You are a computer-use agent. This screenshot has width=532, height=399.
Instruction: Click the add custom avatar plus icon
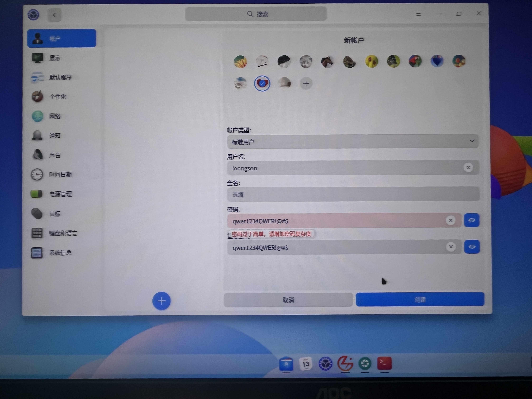pos(306,84)
